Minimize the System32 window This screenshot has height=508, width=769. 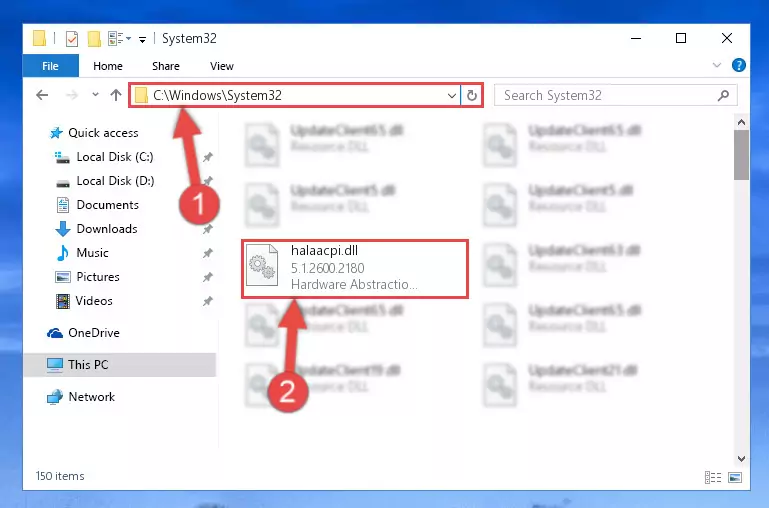point(636,38)
